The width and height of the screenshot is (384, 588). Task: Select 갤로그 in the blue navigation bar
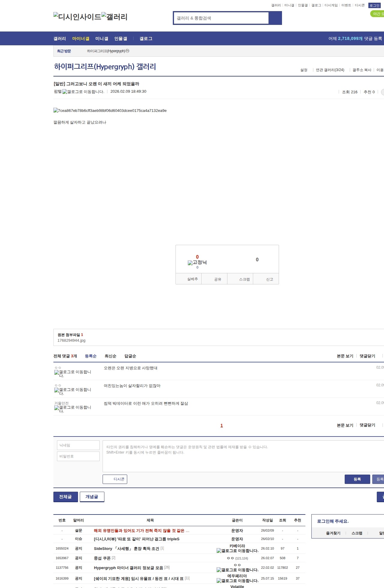[146, 39]
